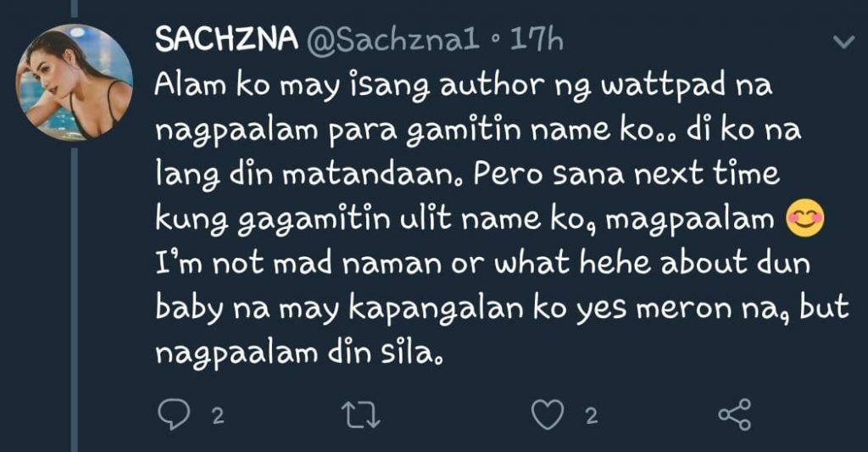Click the thread line segment above the avatar
The height and width of the screenshot is (452, 868).
click(75, 8)
